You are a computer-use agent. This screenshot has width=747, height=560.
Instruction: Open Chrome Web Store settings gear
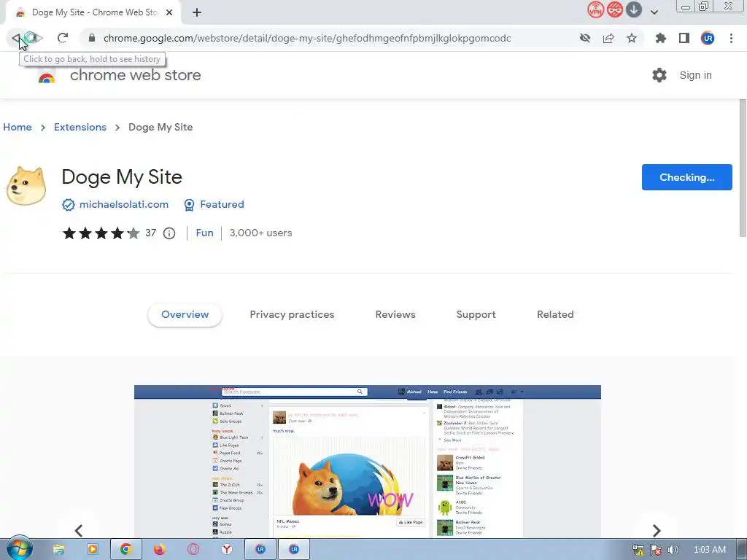tap(659, 75)
